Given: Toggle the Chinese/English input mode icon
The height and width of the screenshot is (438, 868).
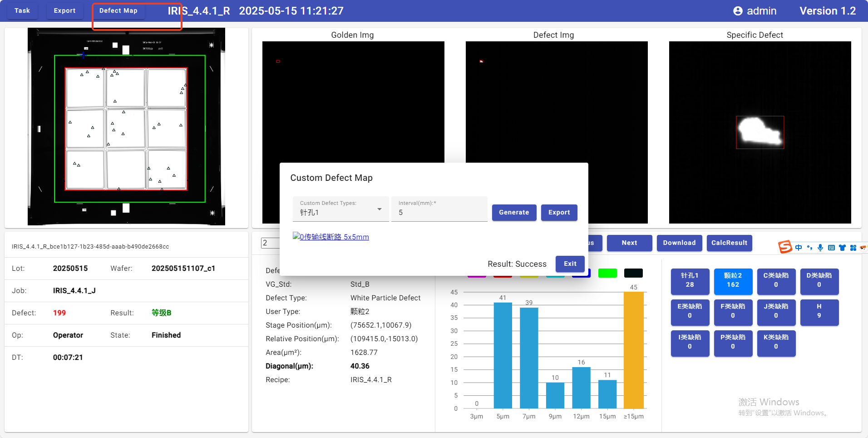Looking at the screenshot, I should point(799,248).
